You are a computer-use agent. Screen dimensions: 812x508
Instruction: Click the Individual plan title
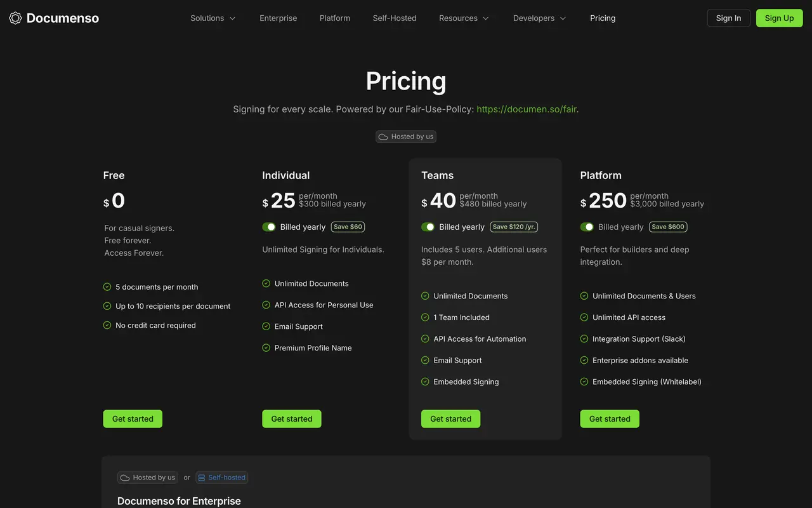click(286, 175)
